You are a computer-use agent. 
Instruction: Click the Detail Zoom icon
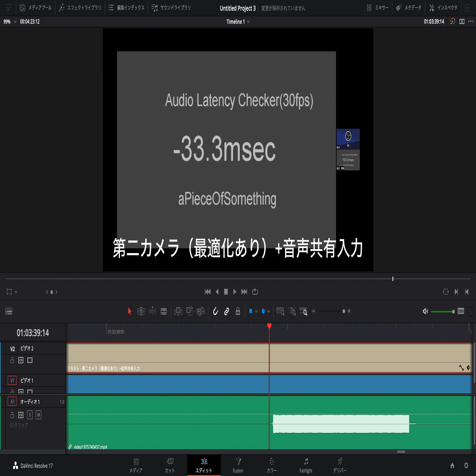click(292, 311)
